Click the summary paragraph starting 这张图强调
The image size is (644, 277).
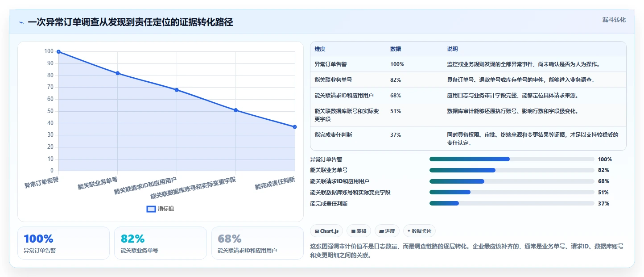click(467, 251)
